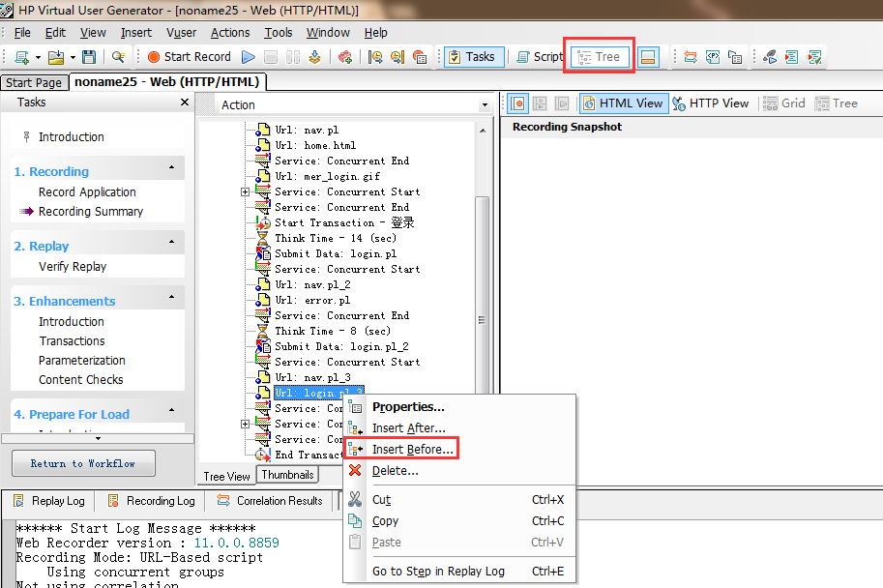Open Recording Summary task
This screenshot has height=588, width=883.
coord(91,212)
